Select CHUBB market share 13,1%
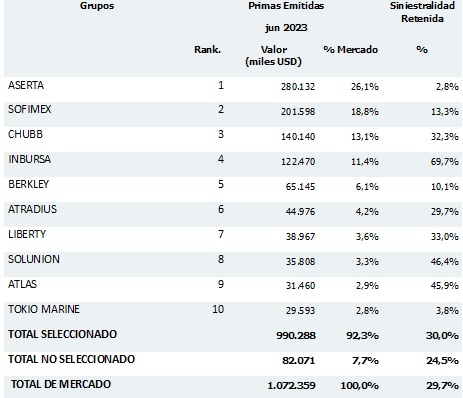This screenshot has width=463, height=398. 364,136
